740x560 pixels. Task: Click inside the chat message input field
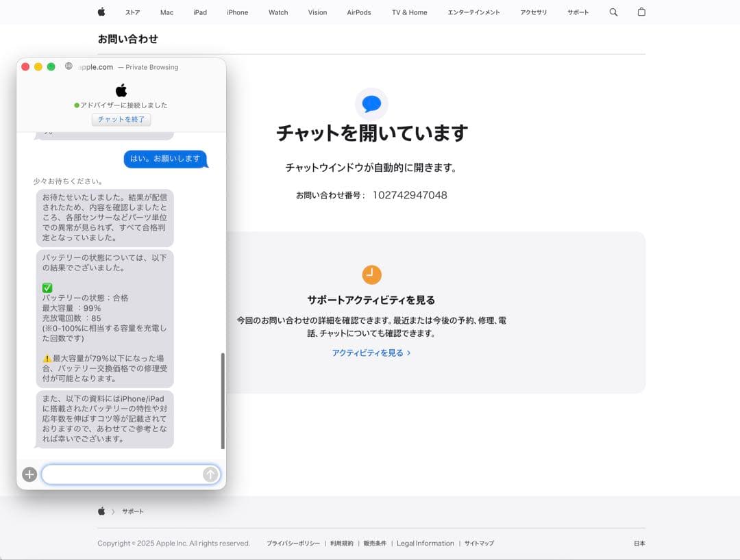click(x=123, y=474)
